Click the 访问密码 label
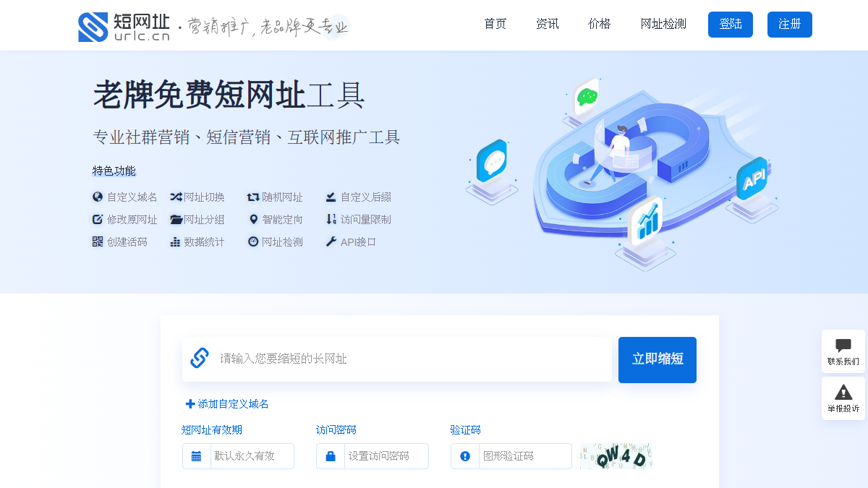 [336, 429]
